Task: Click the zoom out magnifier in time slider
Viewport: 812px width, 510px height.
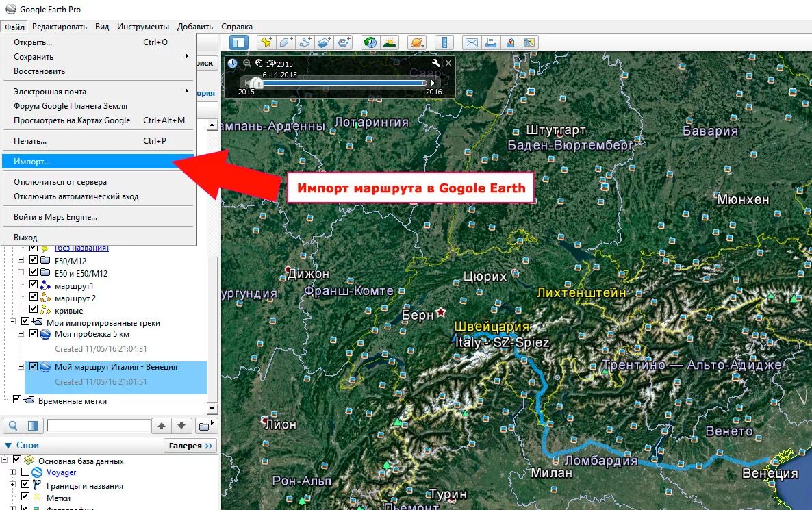Action: click(x=247, y=63)
